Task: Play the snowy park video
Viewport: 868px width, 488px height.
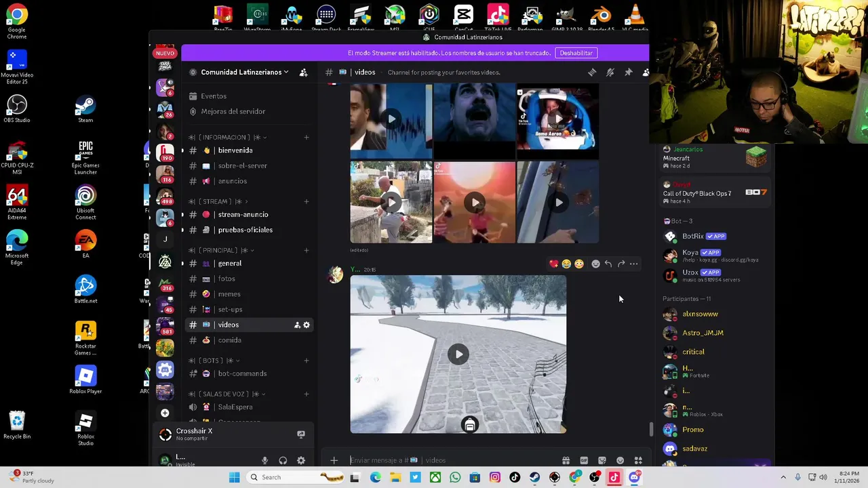Action: pyautogui.click(x=458, y=354)
